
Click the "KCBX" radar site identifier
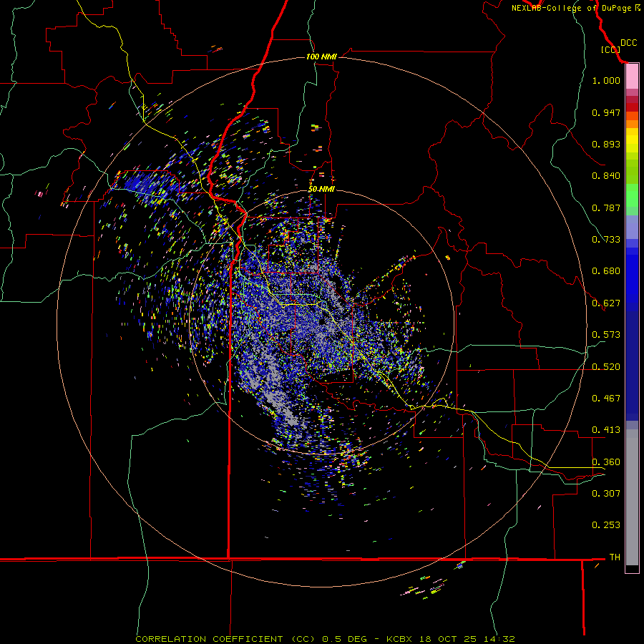pyautogui.click(x=399, y=639)
